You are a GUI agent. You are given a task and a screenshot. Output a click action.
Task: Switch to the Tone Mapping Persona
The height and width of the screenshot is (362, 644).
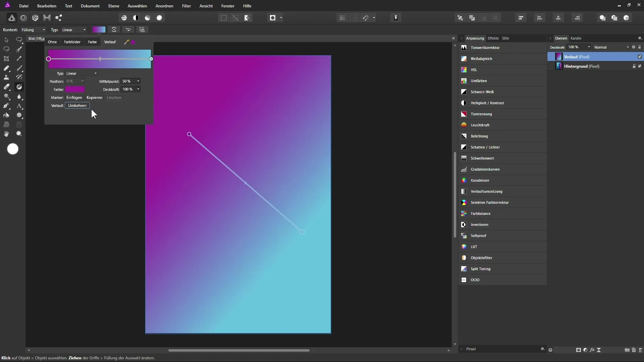47,18
